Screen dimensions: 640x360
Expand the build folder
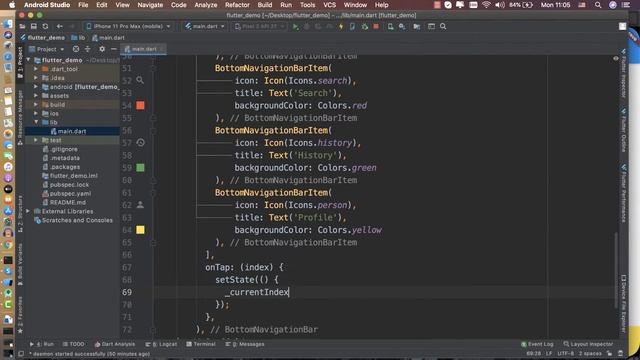(36, 104)
